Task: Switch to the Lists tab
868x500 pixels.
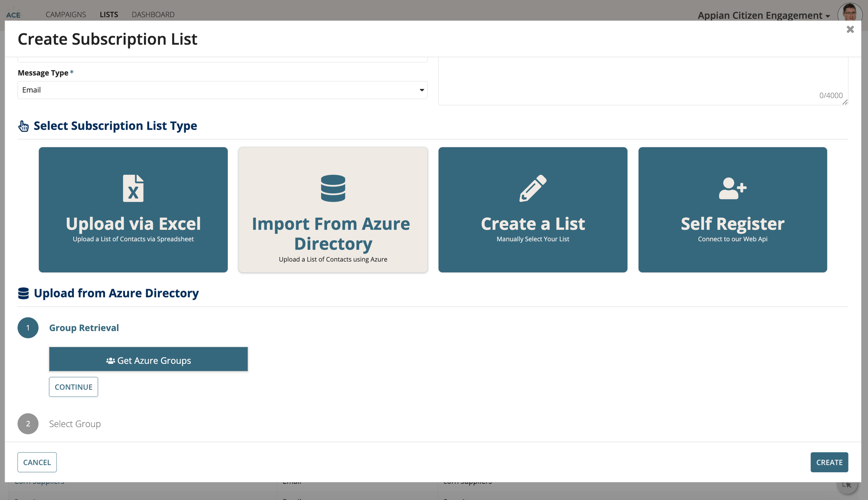Action: click(x=109, y=14)
